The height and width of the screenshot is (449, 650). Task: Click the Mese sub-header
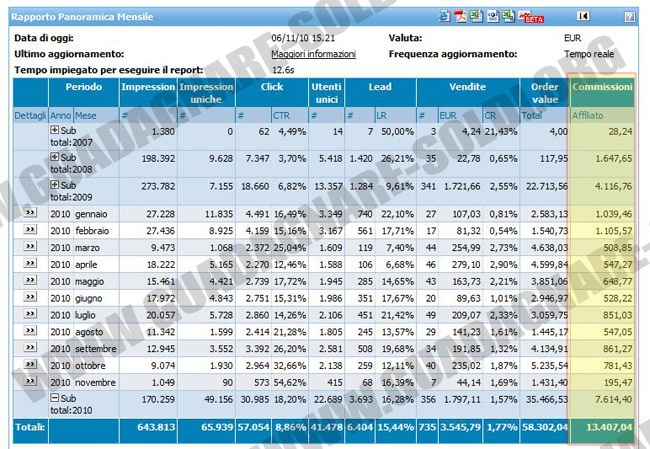[85, 116]
